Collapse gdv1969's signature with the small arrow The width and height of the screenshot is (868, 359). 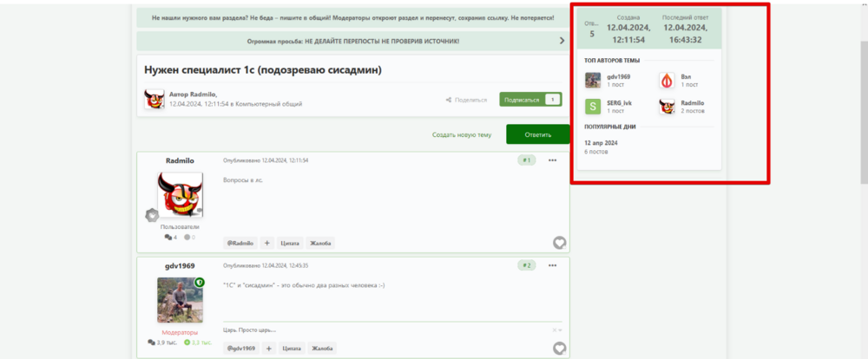[x=560, y=330]
